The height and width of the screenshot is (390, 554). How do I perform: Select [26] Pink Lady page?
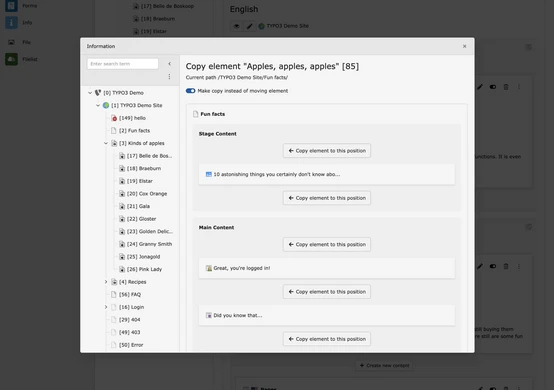[x=144, y=269]
